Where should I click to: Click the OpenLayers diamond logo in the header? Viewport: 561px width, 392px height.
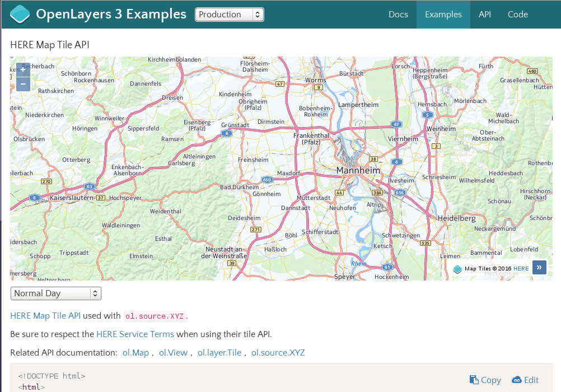tap(20, 14)
